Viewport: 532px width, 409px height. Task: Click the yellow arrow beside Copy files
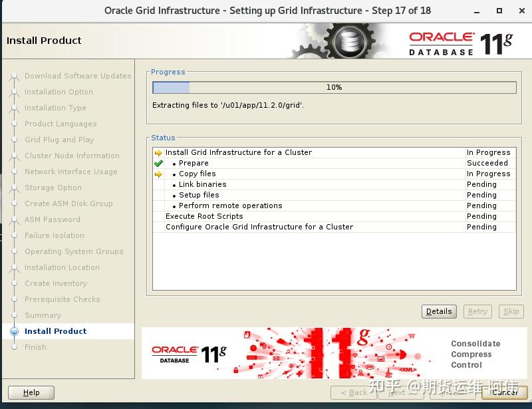click(158, 174)
